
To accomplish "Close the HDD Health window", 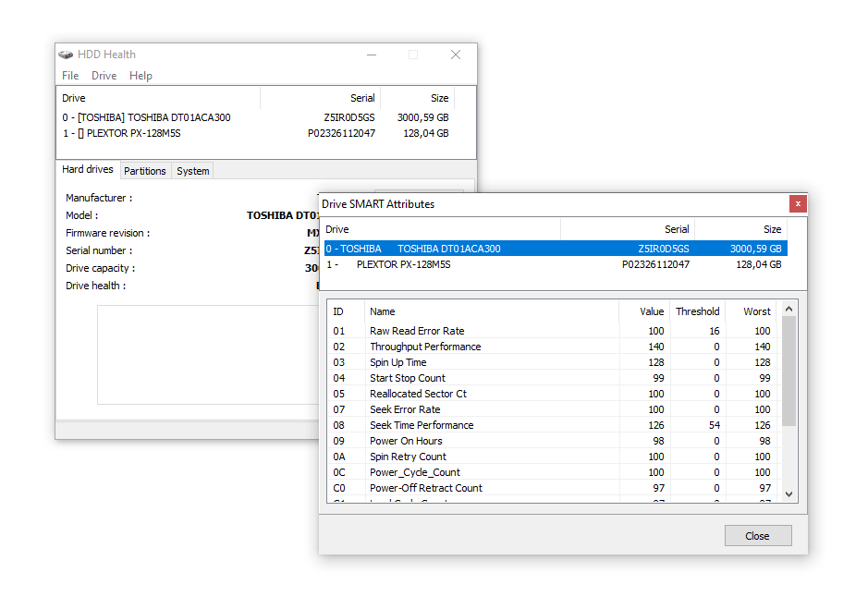I will [x=456, y=55].
